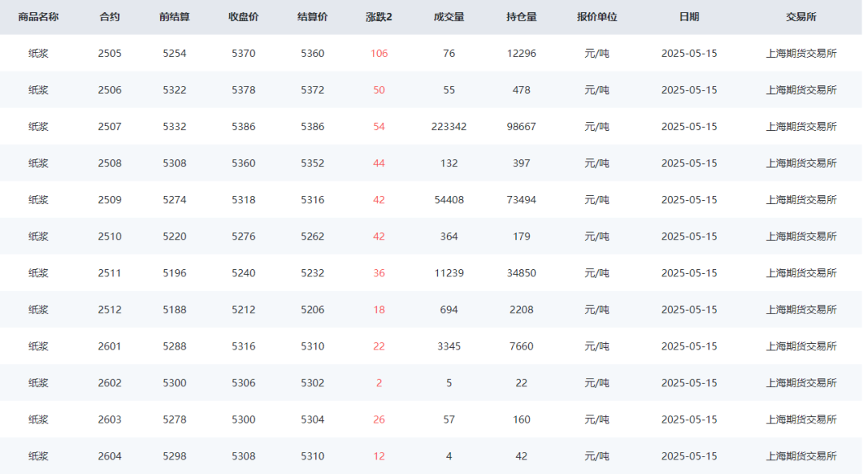
Task: Click date 2025-05-15 in the 2509 row
Action: (x=690, y=200)
